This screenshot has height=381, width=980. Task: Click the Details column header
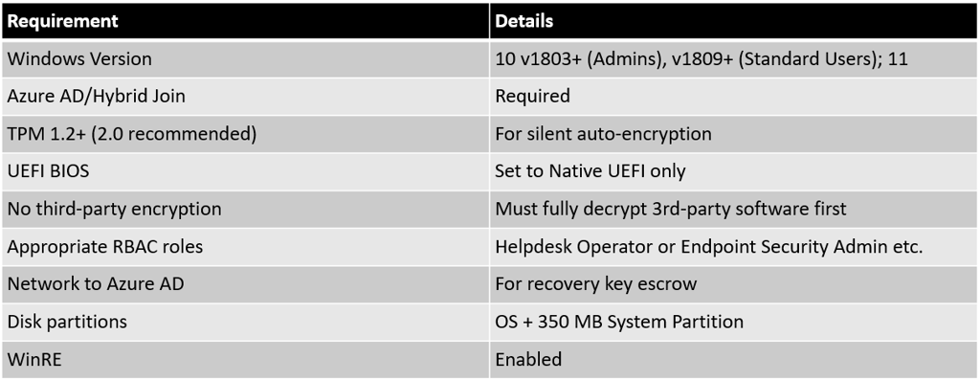733,21
